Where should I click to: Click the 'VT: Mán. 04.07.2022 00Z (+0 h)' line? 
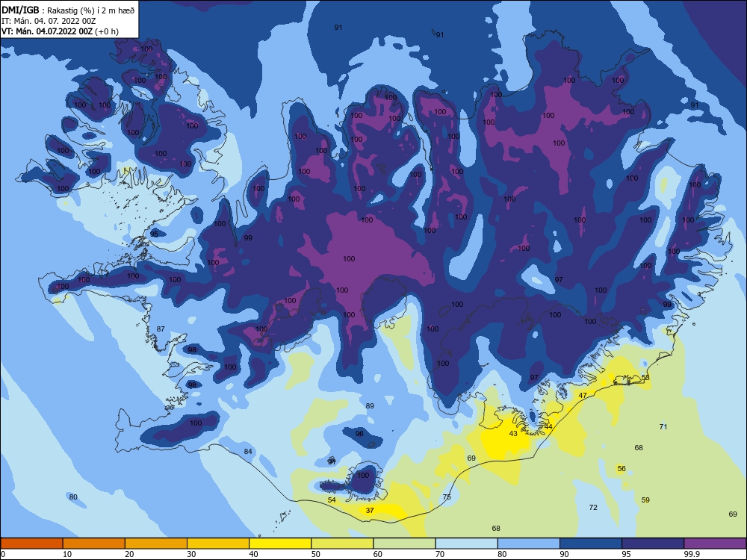pos(60,31)
